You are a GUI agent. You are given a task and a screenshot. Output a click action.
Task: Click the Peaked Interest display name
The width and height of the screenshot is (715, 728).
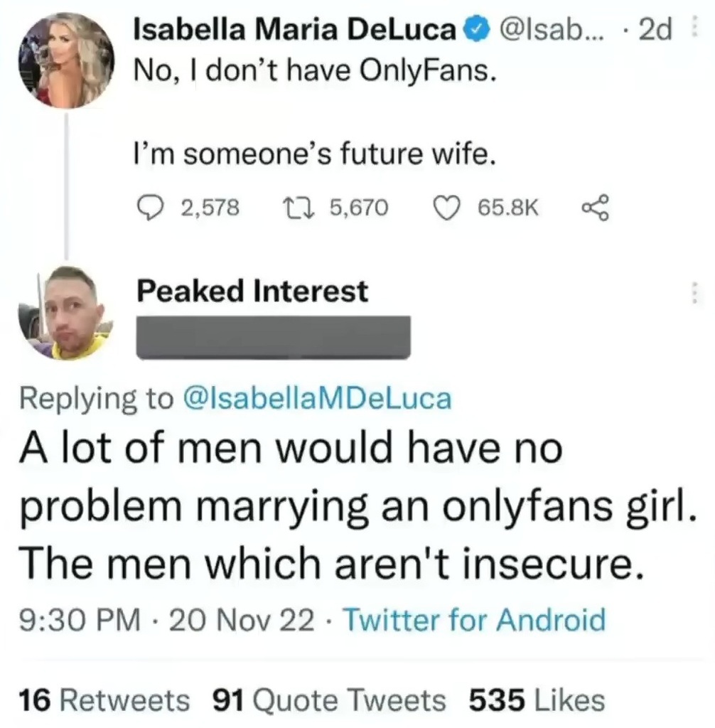coord(252,291)
